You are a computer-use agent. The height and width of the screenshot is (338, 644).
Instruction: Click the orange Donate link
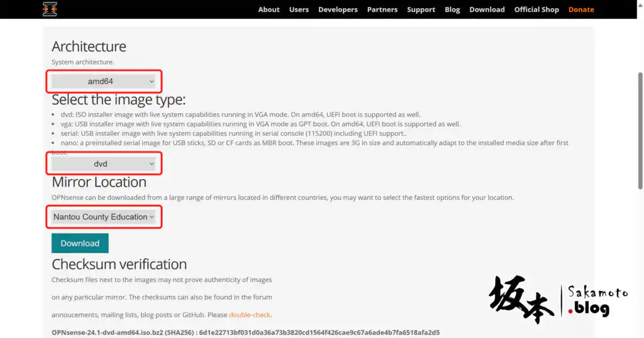point(581,9)
